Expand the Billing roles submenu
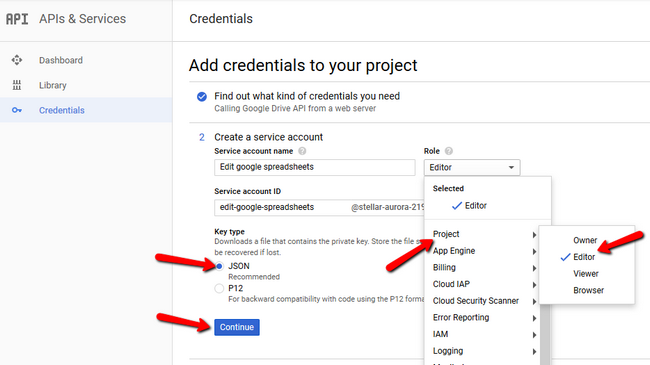650x365 pixels. (485, 268)
